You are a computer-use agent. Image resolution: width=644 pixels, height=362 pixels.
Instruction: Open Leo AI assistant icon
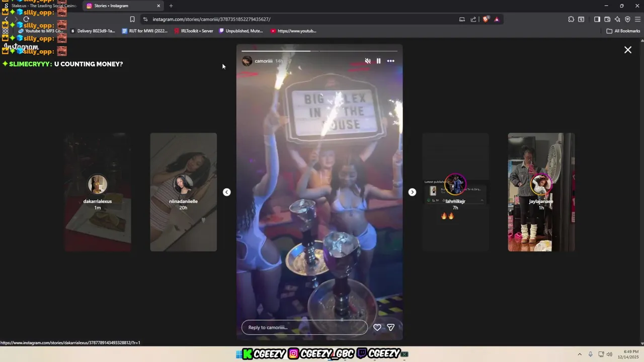617,19
